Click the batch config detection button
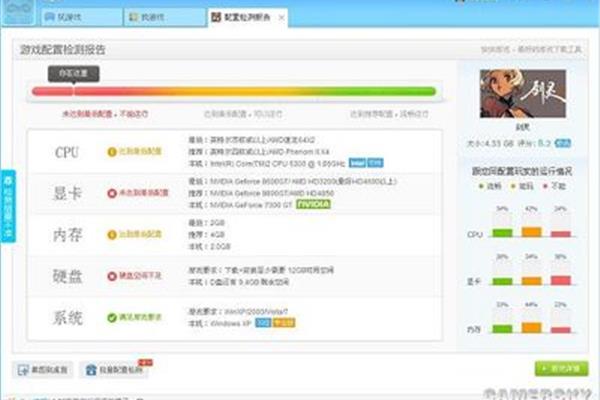 click(114, 370)
